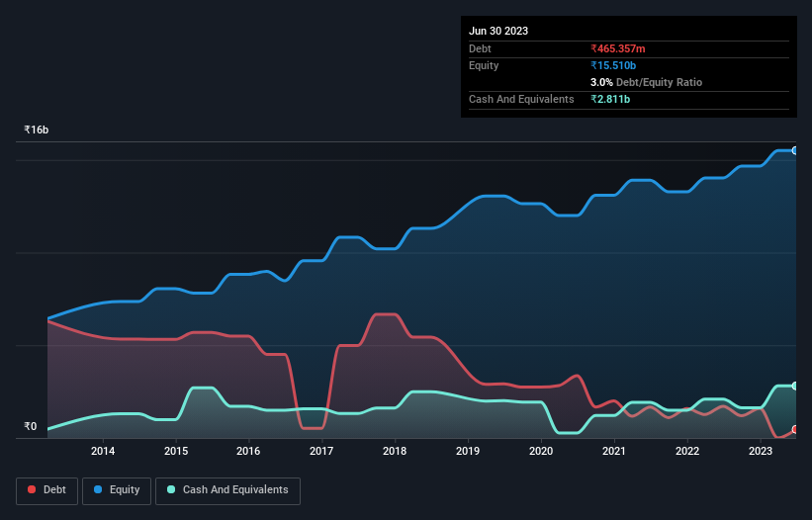Image resolution: width=812 pixels, height=520 pixels.
Task: Select the Cash And Equivalents end marker
Action: click(x=795, y=386)
